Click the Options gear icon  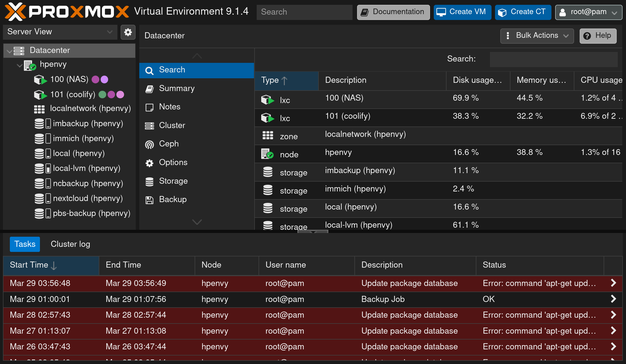point(149,163)
